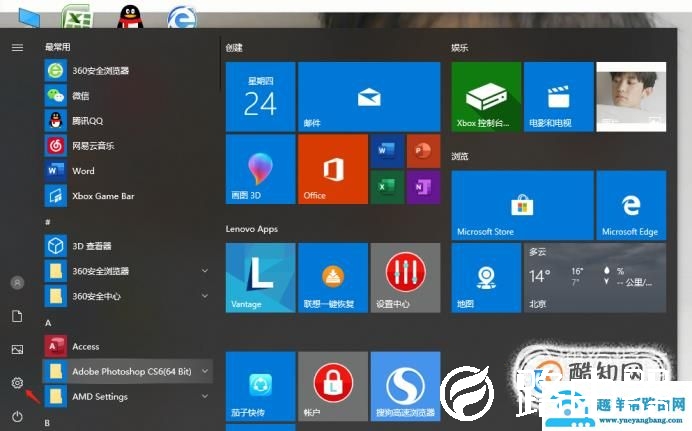
Task: Click the small OneNote tile
Action: (x=423, y=187)
